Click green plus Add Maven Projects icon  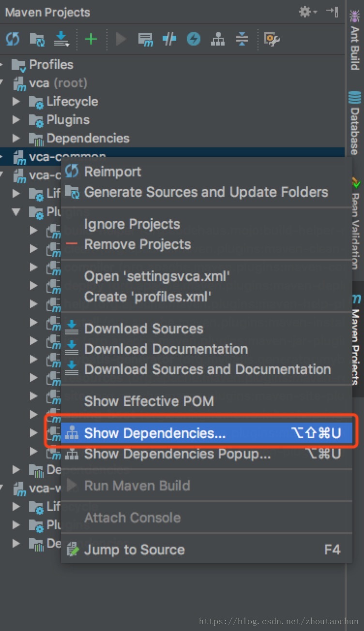91,39
